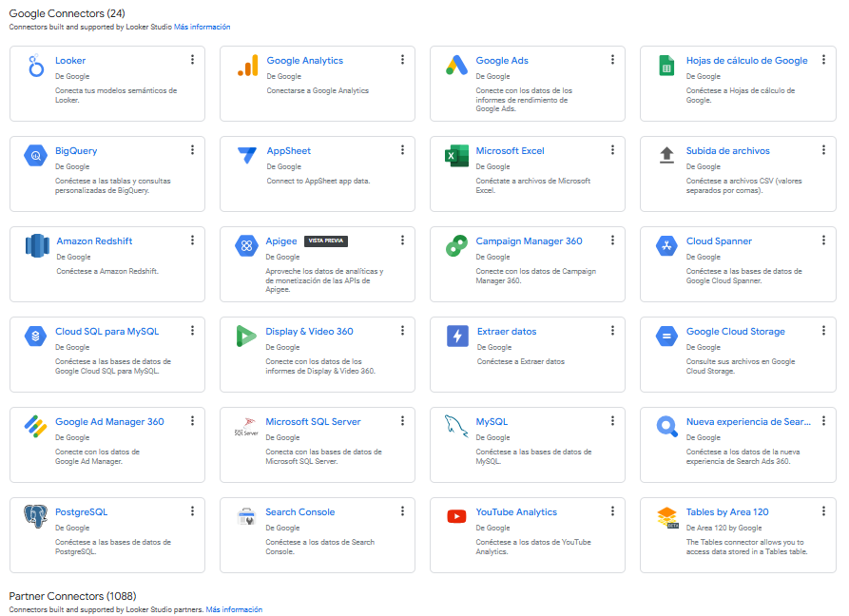849x616 pixels.
Task: Open the Apigee card overflow menu
Action: [402, 241]
